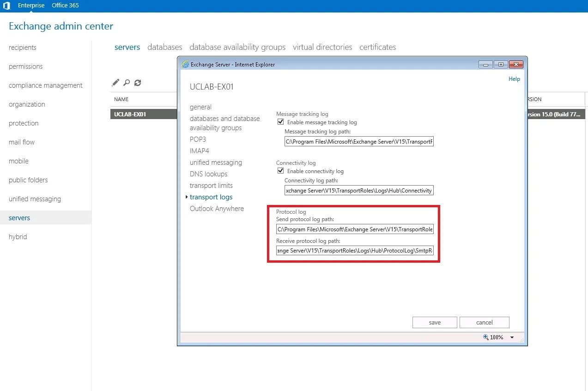Click the pencil edit icon in servers toolbar
This screenshot has width=588, height=391.
tap(115, 83)
